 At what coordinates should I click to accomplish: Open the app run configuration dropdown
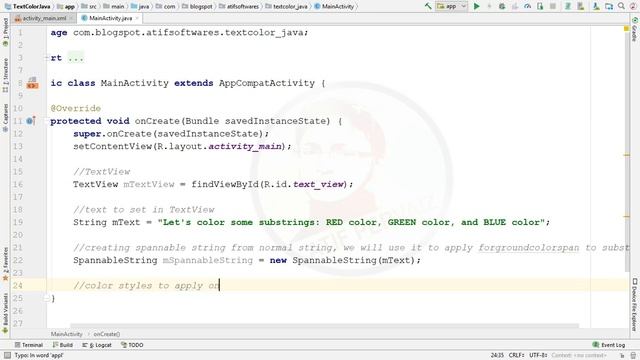pyautogui.click(x=451, y=6)
